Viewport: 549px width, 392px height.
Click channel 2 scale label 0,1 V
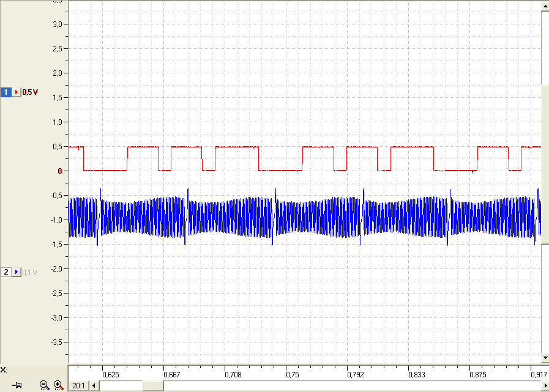pos(30,272)
